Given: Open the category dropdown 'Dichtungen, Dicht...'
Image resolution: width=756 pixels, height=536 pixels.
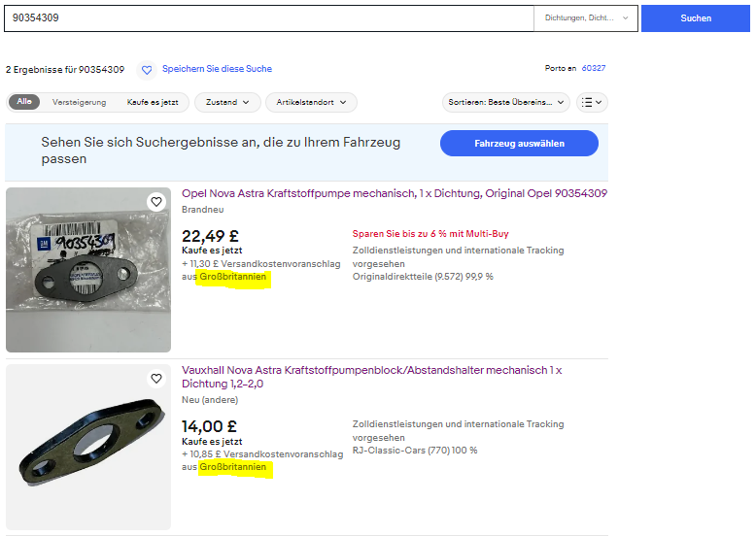Looking at the screenshot, I should (x=586, y=18).
